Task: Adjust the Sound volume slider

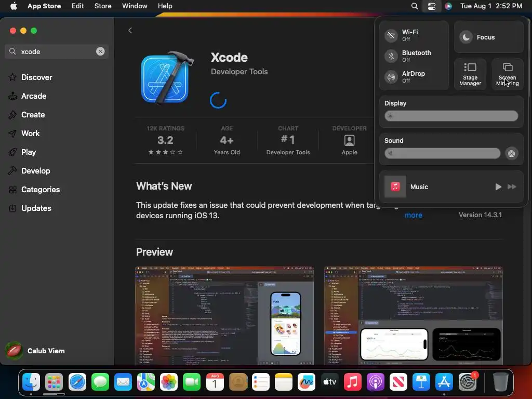Action: coord(443,153)
